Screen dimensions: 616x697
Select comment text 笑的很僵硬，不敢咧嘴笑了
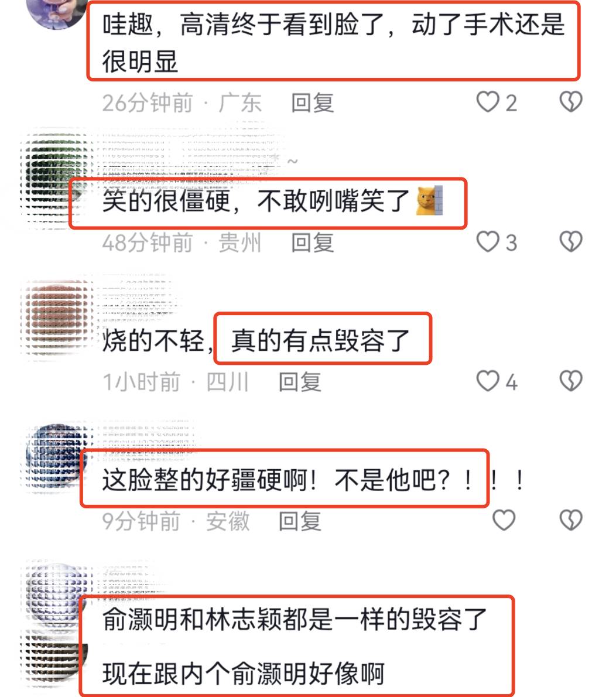pos(255,201)
